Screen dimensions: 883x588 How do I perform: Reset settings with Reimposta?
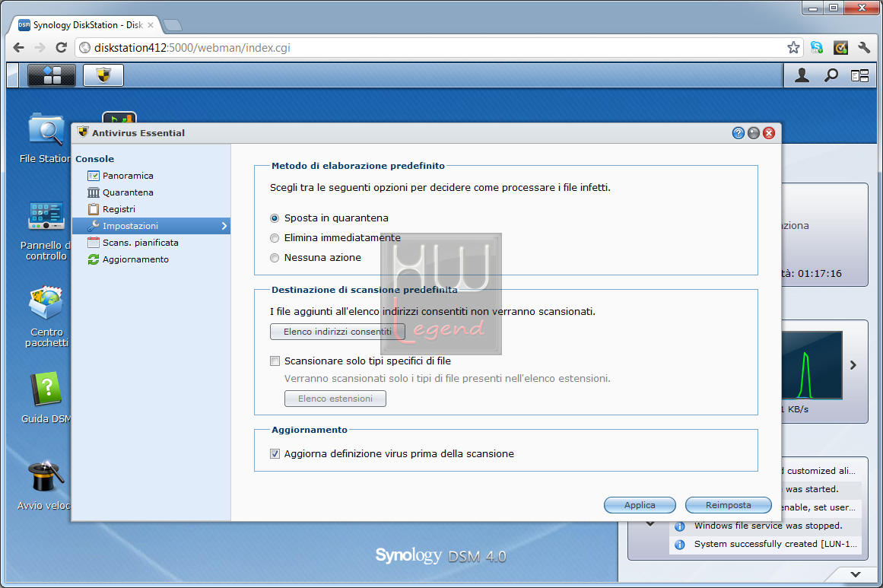tap(728, 505)
